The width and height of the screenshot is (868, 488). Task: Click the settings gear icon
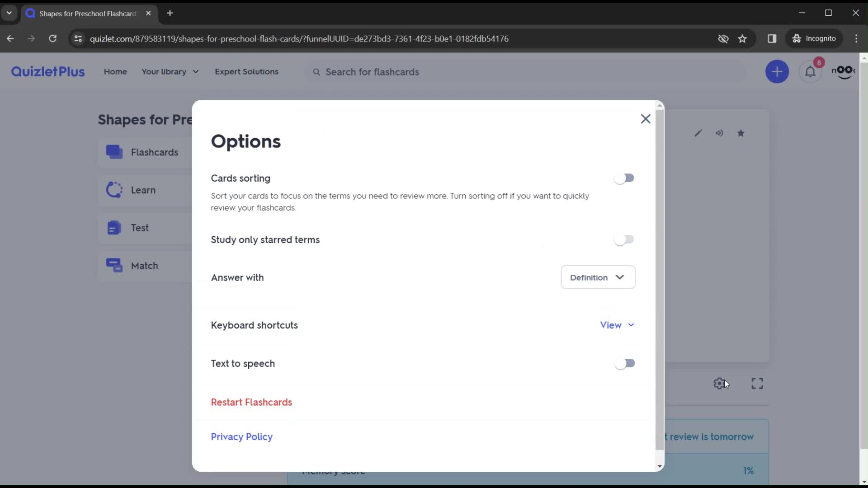pyautogui.click(x=720, y=383)
